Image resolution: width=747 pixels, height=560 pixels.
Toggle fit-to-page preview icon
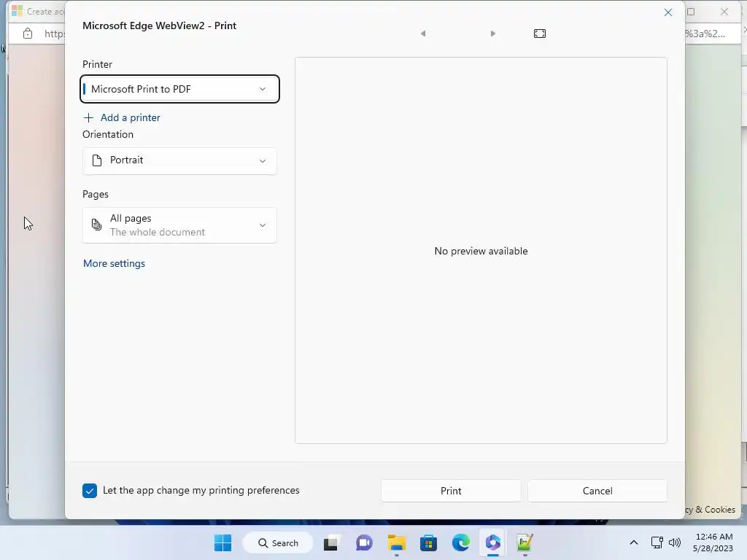click(540, 34)
